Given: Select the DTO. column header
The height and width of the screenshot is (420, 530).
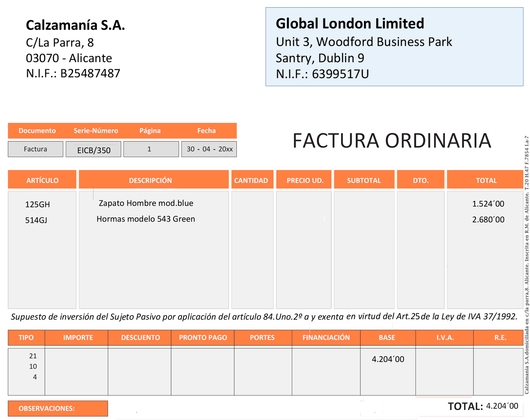Looking at the screenshot, I should [x=421, y=180].
